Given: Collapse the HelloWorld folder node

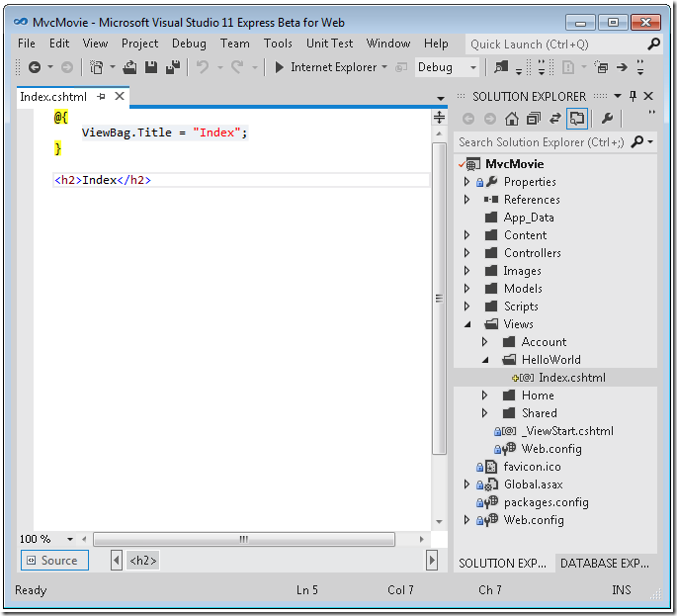Looking at the screenshot, I should [x=485, y=360].
